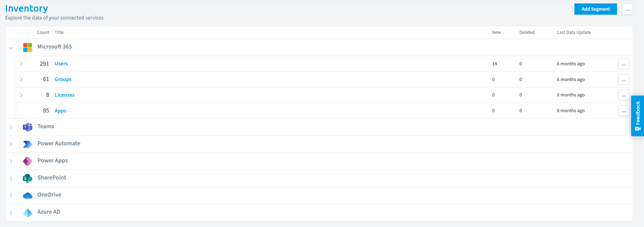Open the Users row options menu
This screenshot has width=644, height=227.
coord(624,64)
